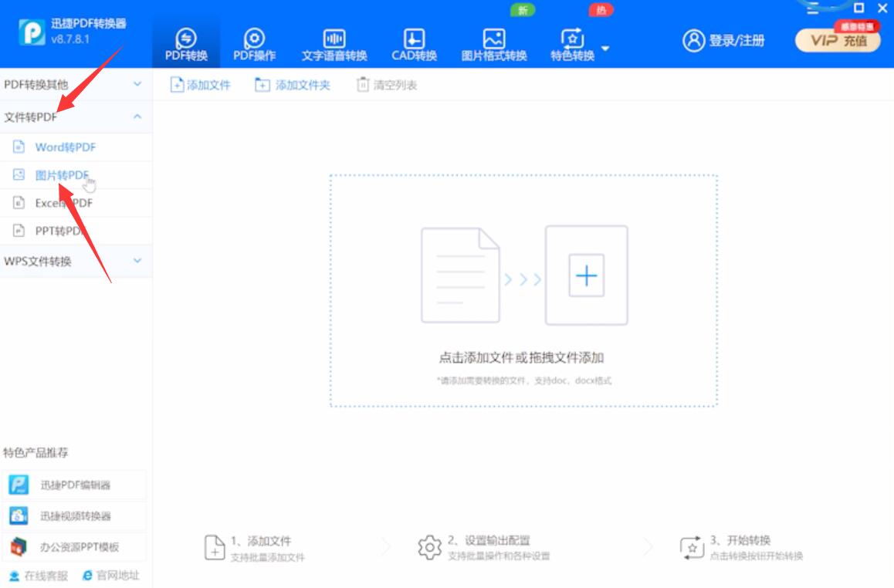Screen dimensions: 894x588
Task: Maximize the window
Action: (858, 8)
